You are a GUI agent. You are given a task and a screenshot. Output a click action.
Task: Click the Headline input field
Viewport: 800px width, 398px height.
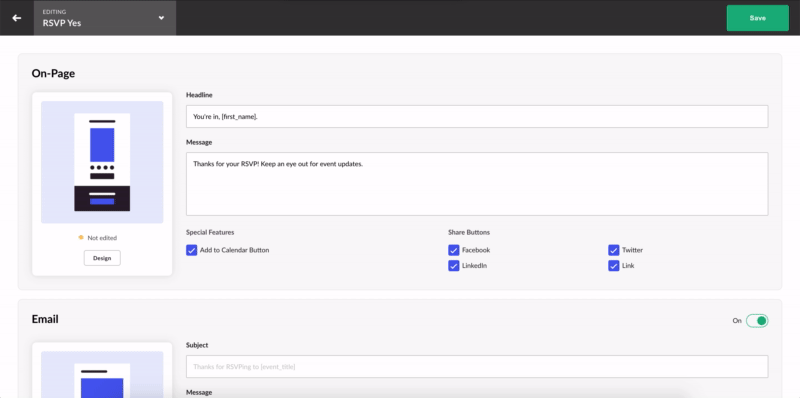coord(477,116)
